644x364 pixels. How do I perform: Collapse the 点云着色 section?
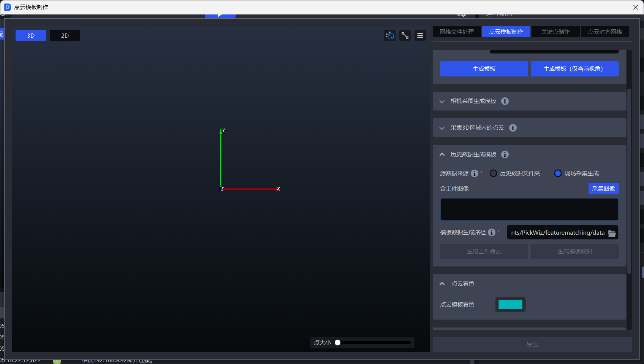(442, 284)
